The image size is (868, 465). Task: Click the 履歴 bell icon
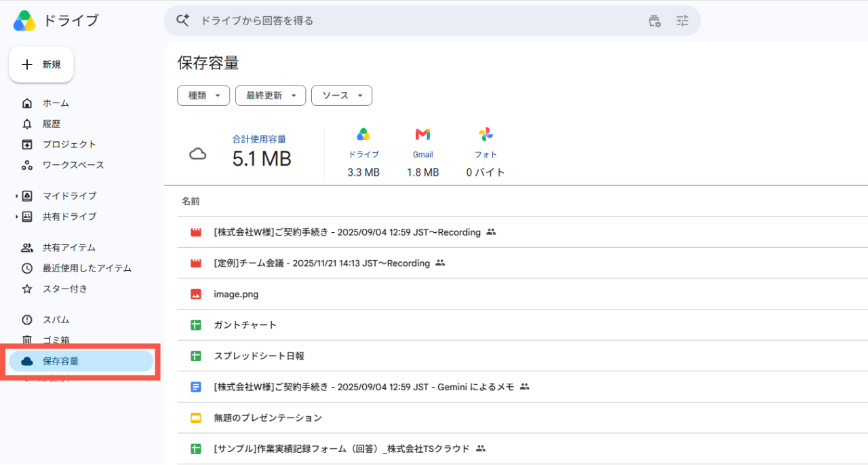[27, 124]
